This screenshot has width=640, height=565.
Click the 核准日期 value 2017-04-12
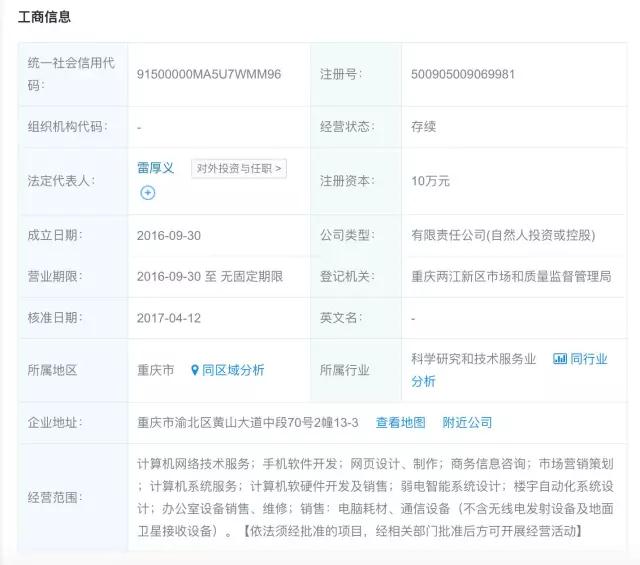[169, 318]
